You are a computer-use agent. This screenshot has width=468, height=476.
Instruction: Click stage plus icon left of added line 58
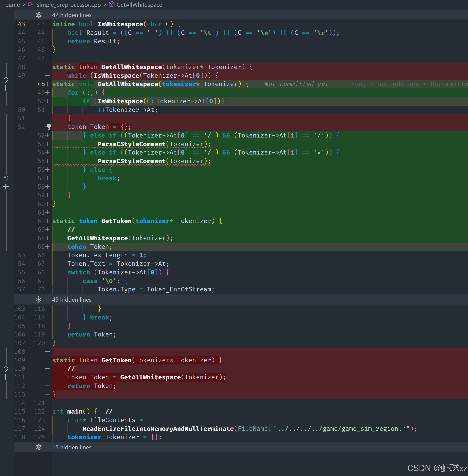pyautogui.click(x=6, y=187)
